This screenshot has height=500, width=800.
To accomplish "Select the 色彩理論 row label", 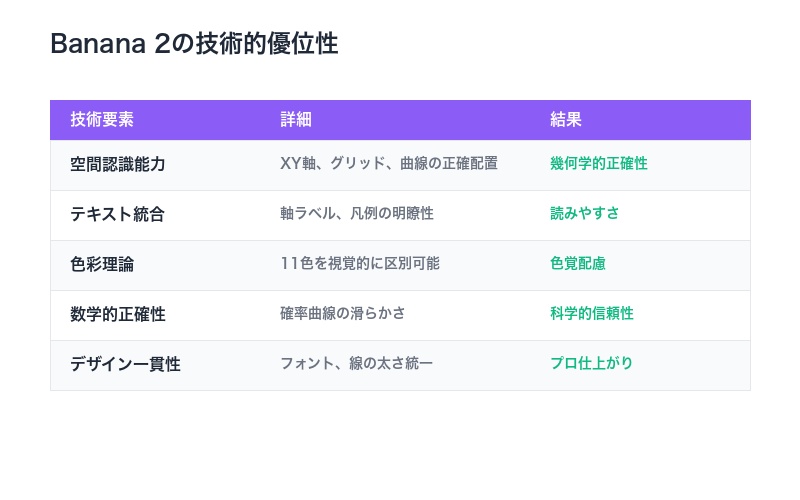I will click(x=102, y=264).
